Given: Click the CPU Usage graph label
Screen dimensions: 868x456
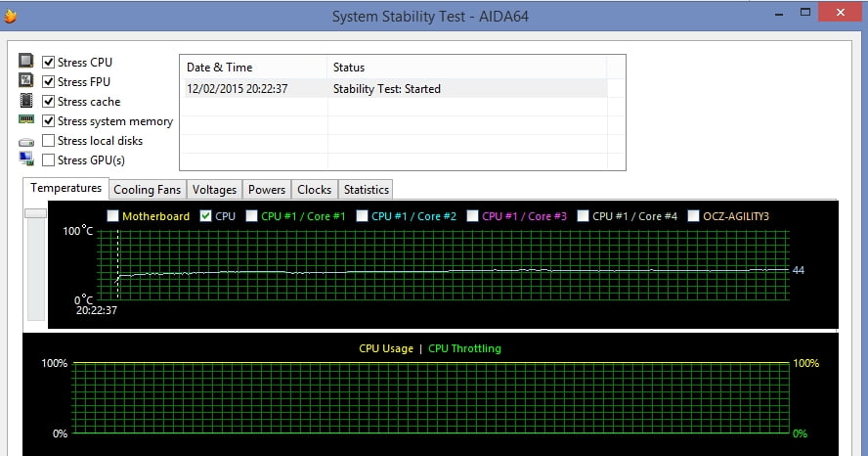Looking at the screenshot, I should click(386, 348).
